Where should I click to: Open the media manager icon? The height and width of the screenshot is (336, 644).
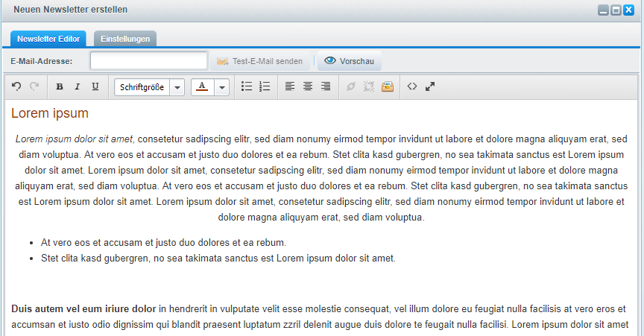tap(388, 86)
